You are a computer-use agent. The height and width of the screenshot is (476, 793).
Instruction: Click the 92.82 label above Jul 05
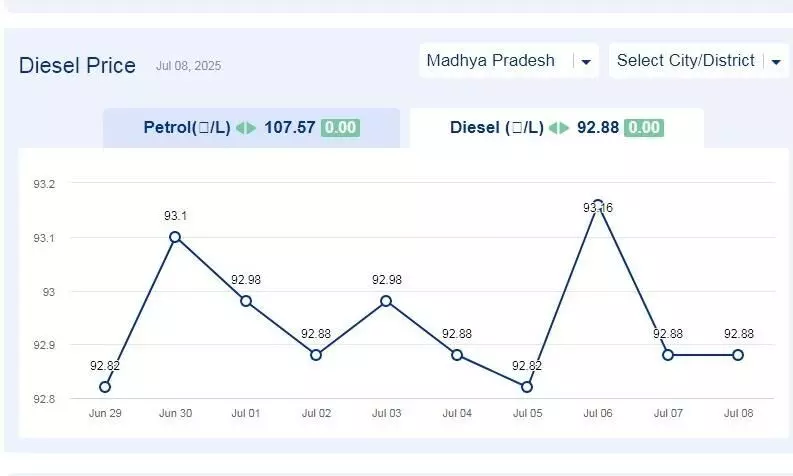[x=527, y=366]
